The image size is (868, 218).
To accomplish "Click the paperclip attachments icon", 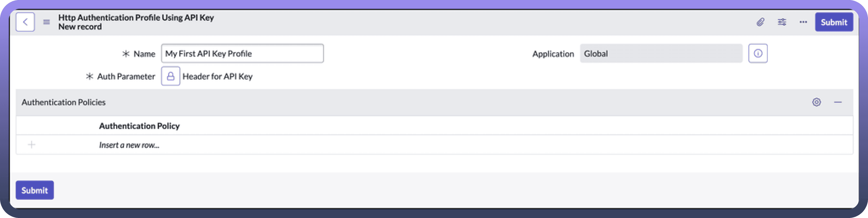I will tap(760, 22).
